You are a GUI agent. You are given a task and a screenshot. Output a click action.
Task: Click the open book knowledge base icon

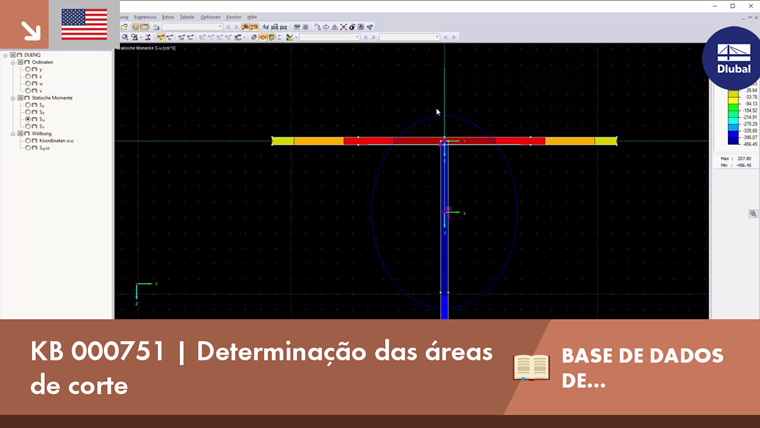(531, 367)
